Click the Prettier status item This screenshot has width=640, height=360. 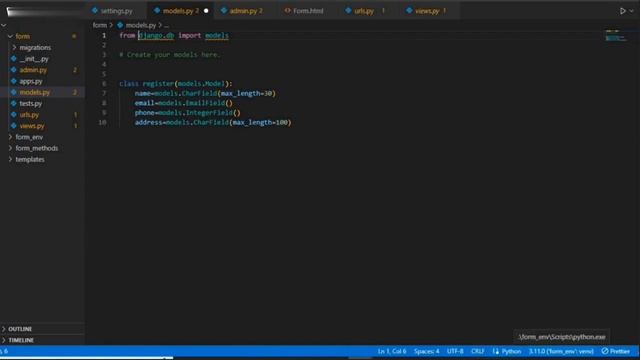pyautogui.click(x=616, y=351)
